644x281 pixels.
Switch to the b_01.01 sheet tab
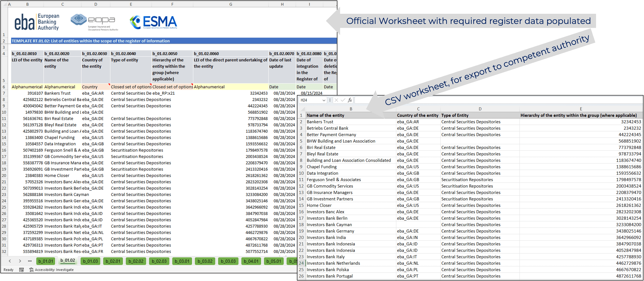(46, 261)
